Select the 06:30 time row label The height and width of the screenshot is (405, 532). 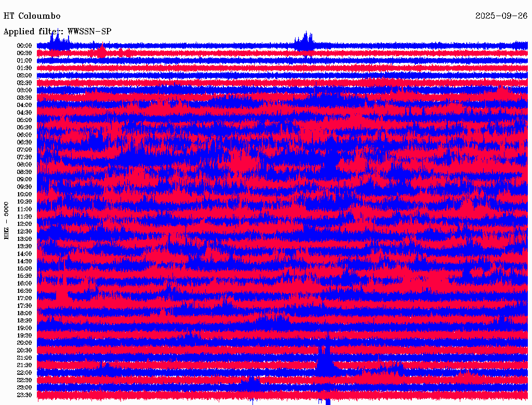click(x=24, y=142)
